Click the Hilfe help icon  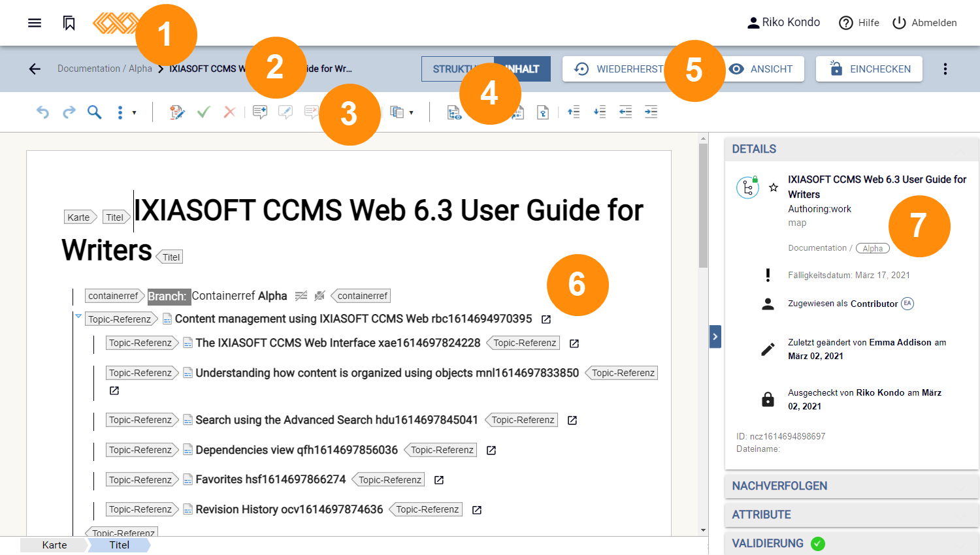[x=846, y=23]
